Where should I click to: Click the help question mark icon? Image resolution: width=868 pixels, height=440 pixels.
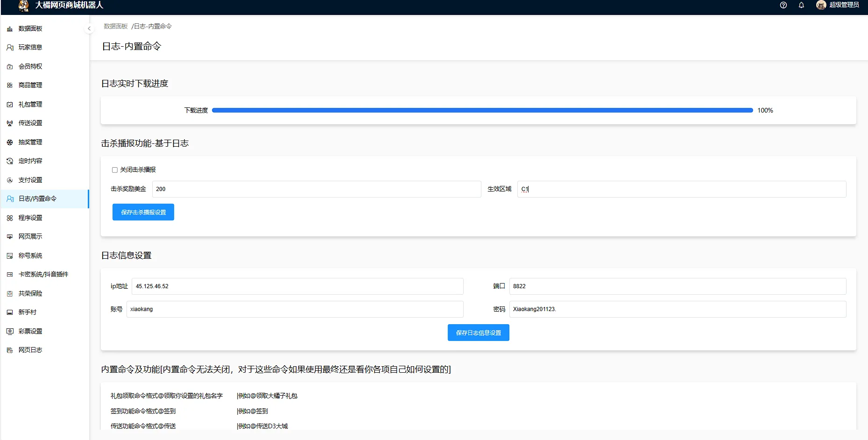[x=783, y=5]
